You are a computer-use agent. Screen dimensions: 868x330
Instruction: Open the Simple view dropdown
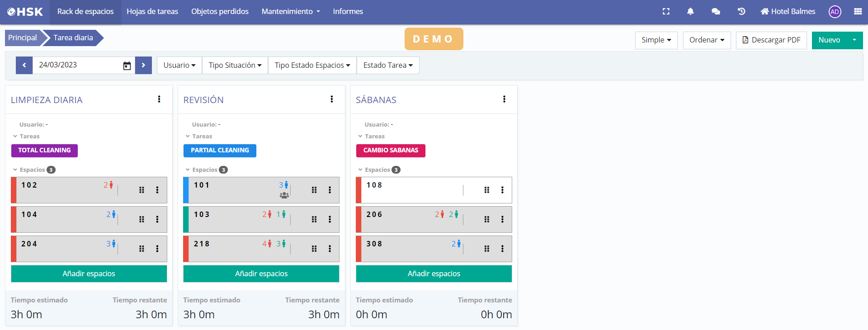pos(656,40)
